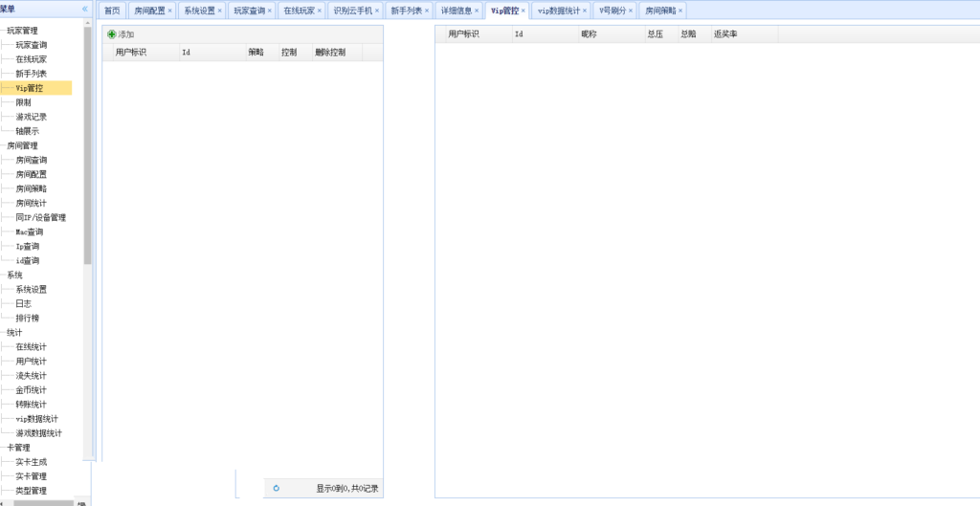Sort by 返奖率 column in right grid
Image resolution: width=980 pixels, height=506 pixels.
744,34
